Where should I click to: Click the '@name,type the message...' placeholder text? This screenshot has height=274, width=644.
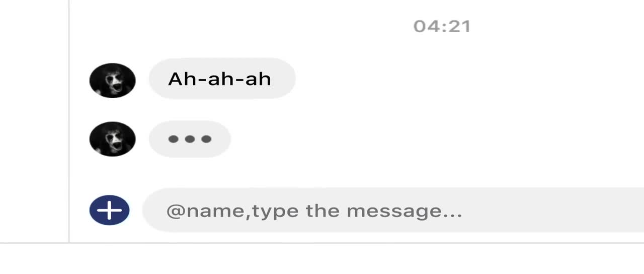coord(314,211)
